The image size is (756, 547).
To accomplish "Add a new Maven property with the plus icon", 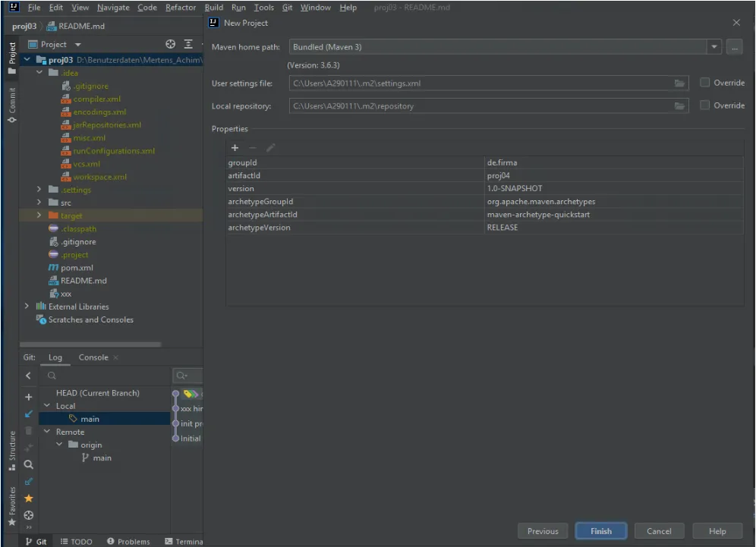I will coord(235,148).
